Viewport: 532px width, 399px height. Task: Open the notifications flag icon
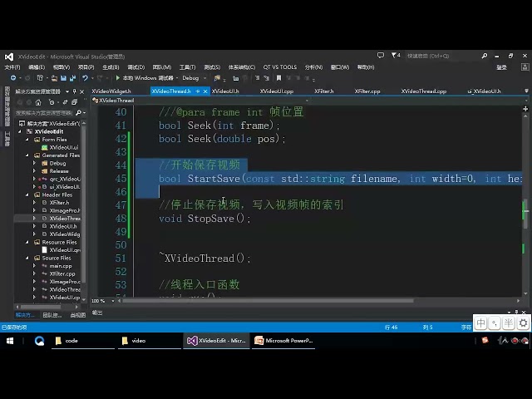pyautogui.click(x=394, y=56)
